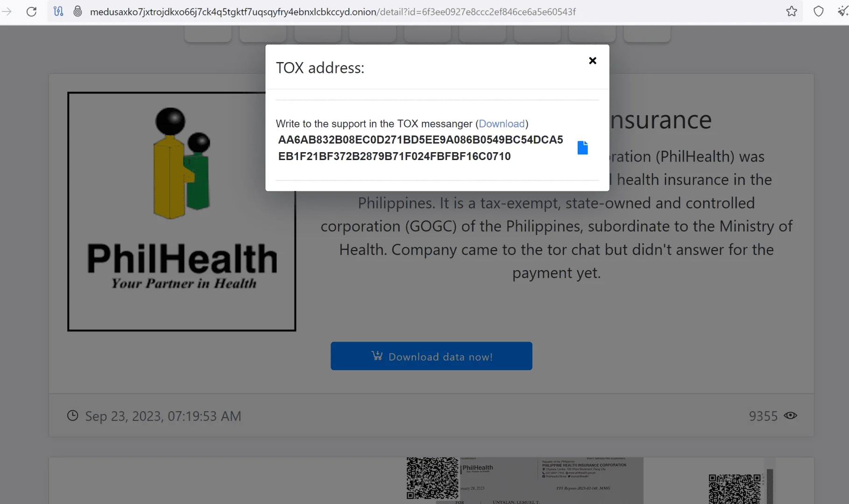Image resolution: width=849 pixels, height=504 pixels.
Task: Select the TOX address text string
Action: coord(420,148)
